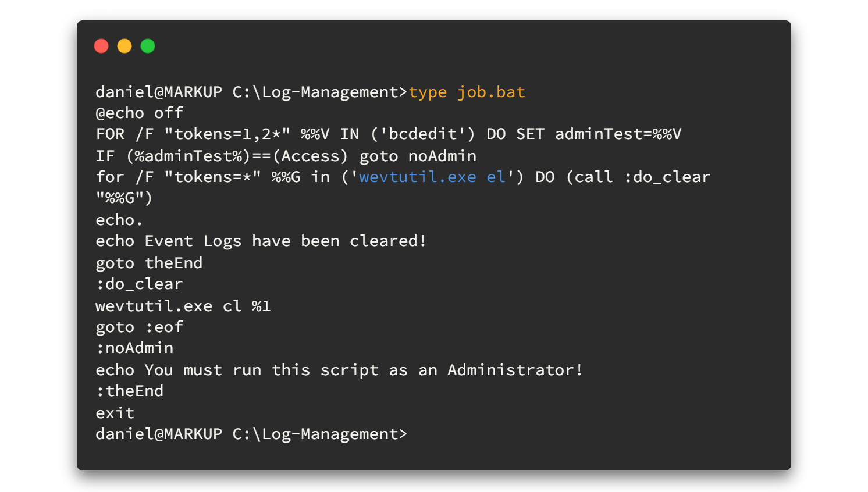Click the "goto :eof" line
The height and width of the screenshot is (492, 868).
(x=140, y=327)
